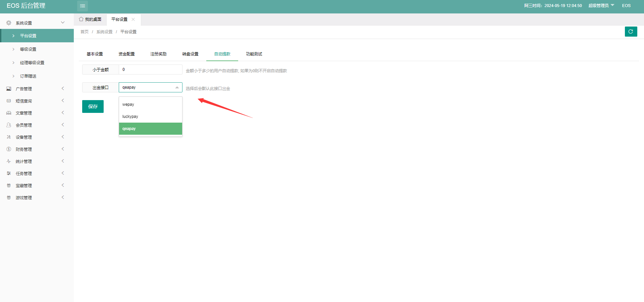Open the 超级管理员 user dropdown
This screenshot has width=644, height=302.
pyautogui.click(x=601, y=6)
